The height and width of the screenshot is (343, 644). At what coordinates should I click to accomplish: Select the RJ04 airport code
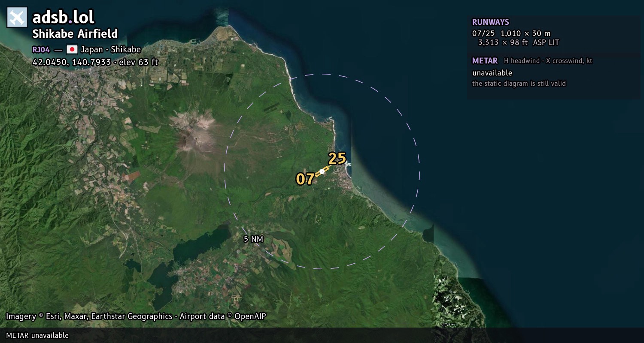tap(41, 49)
